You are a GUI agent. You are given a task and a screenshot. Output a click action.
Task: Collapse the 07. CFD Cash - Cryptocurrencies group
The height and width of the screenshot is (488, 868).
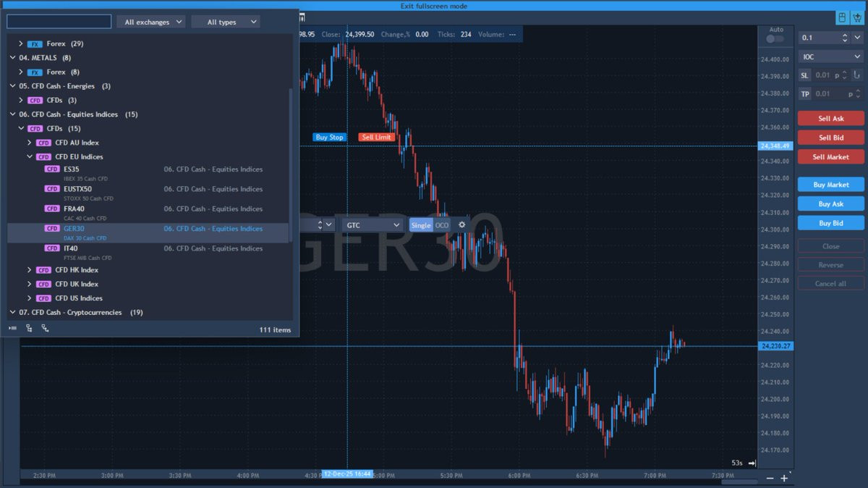pyautogui.click(x=12, y=313)
